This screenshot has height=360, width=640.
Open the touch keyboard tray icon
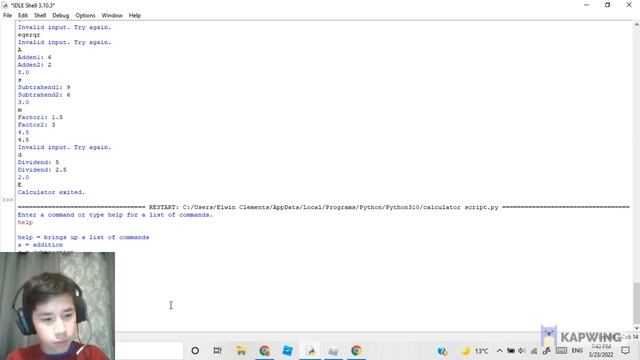point(562,351)
